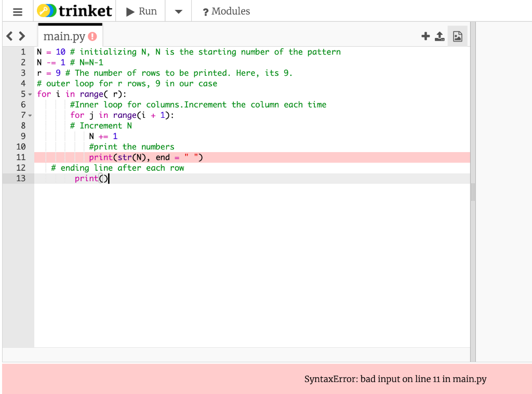This screenshot has height=394, width=532.
Task: Add a new file with plus icon
Action: tap(425, 36)
